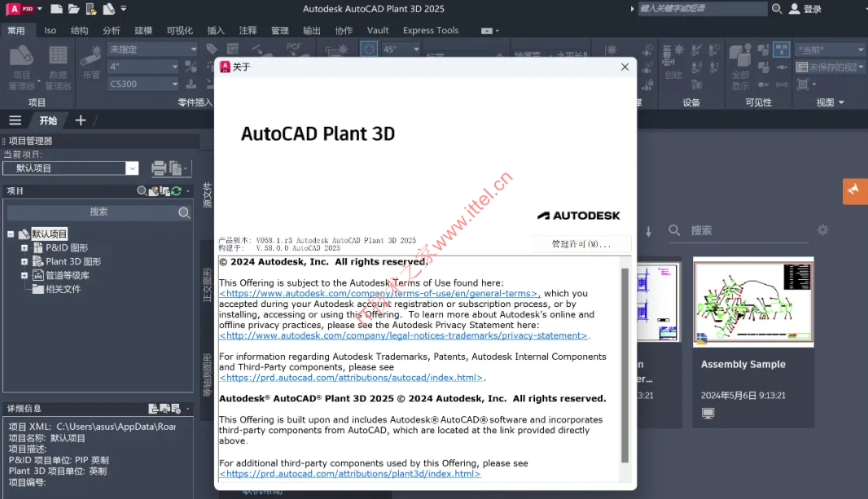Open the autocad/index.html attributions link
Image resolution: width=868 pixels, height=499 pixels.
point(352,378)
